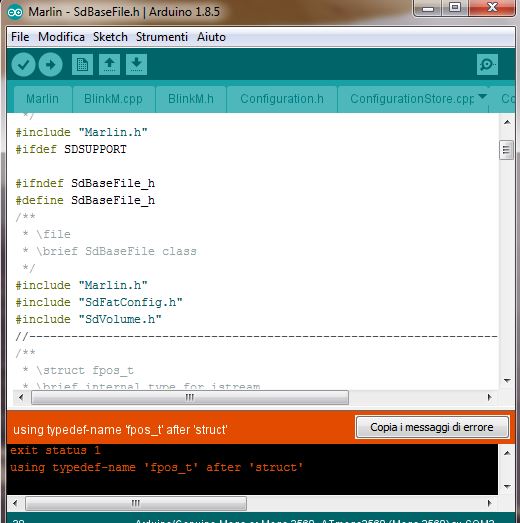The image size is (520, 523).
Task: Click the Upload arrow icon
Action: pos(50,64)
